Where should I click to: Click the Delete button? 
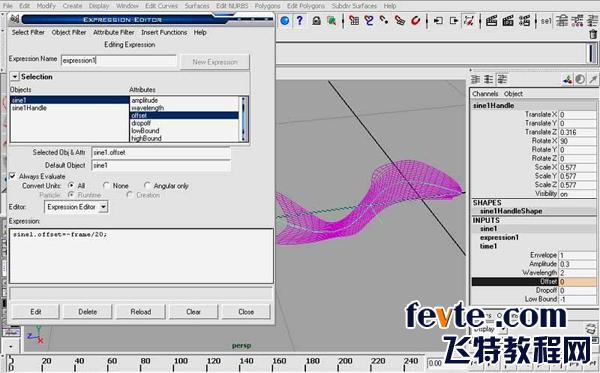[88, 312]
